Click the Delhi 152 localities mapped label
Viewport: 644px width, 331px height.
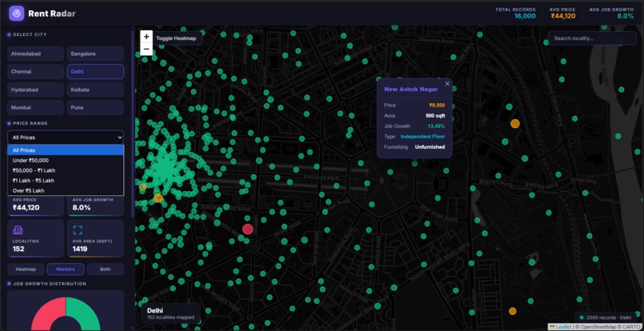click(170, 313)
